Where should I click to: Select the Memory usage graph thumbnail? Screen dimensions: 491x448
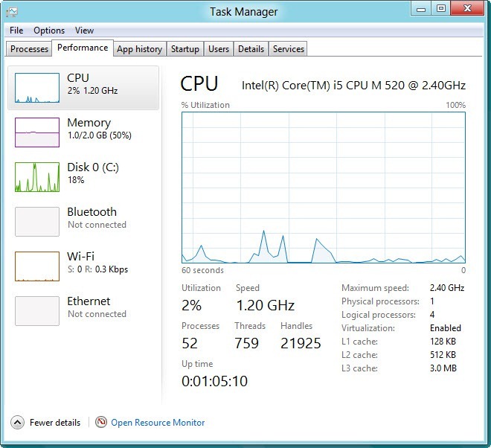(x=36, y=132)
